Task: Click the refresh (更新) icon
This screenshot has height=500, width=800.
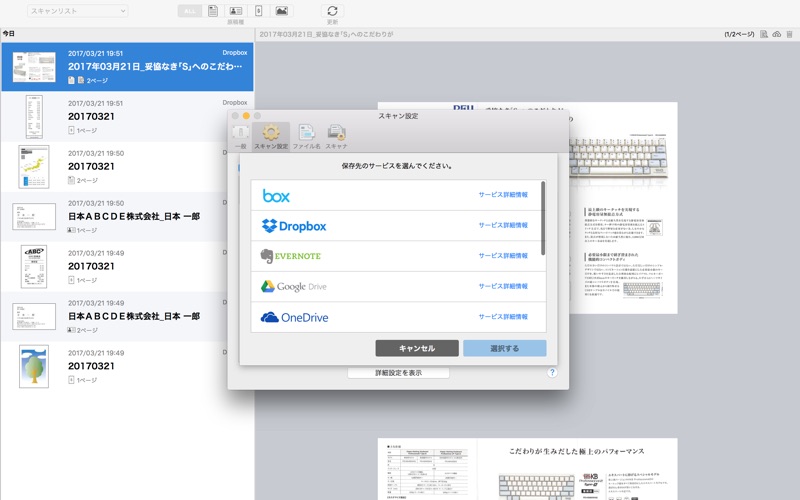Action: pos(332,11)
